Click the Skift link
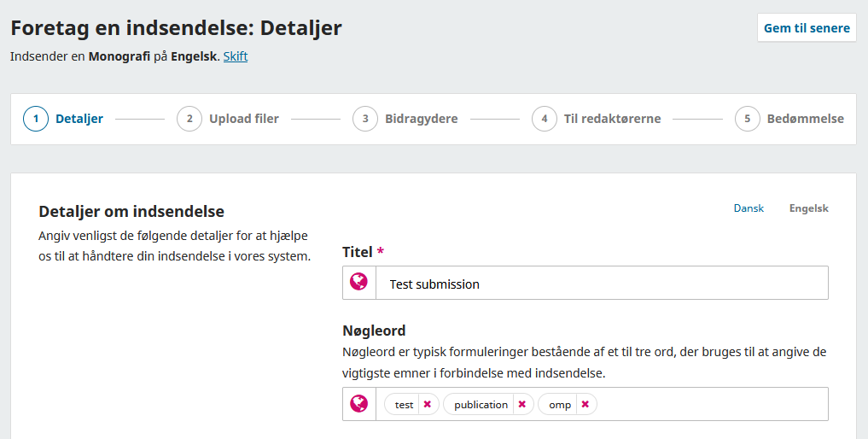 [x=236, y=56]
